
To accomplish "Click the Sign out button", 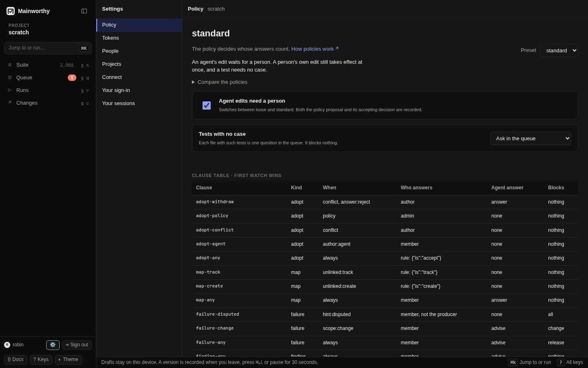I will click(77, 345).
